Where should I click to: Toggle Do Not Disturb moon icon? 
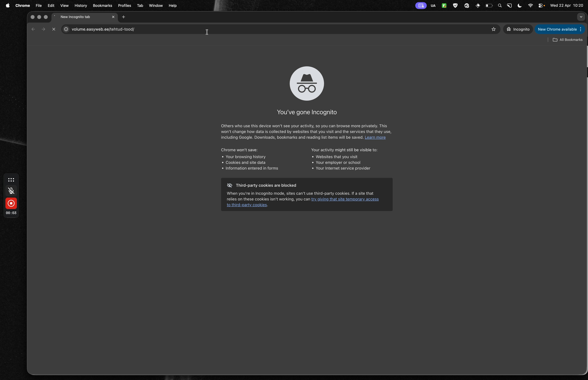coord(520,5)
